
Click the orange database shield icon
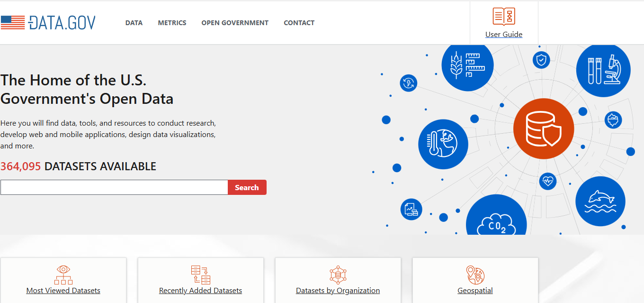tap(544, 129)
